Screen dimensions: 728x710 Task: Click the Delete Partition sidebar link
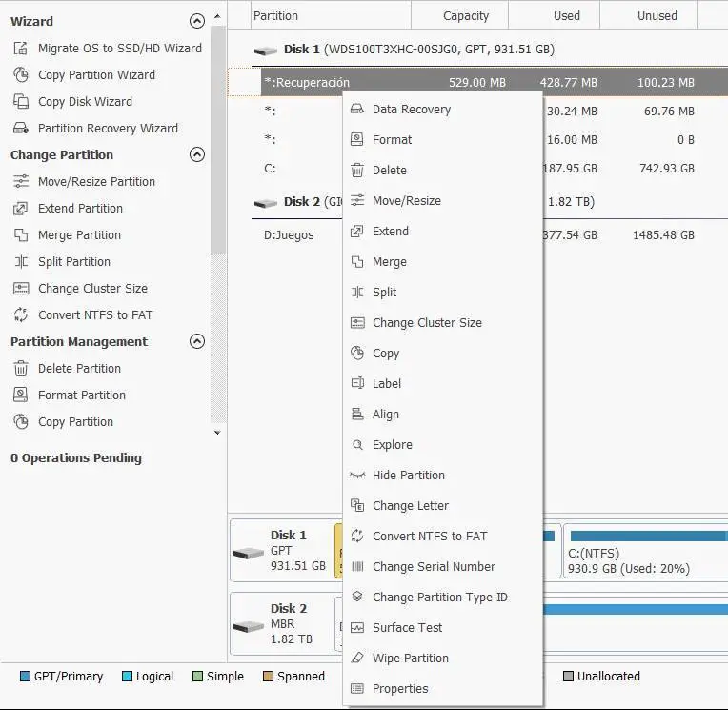79,368
